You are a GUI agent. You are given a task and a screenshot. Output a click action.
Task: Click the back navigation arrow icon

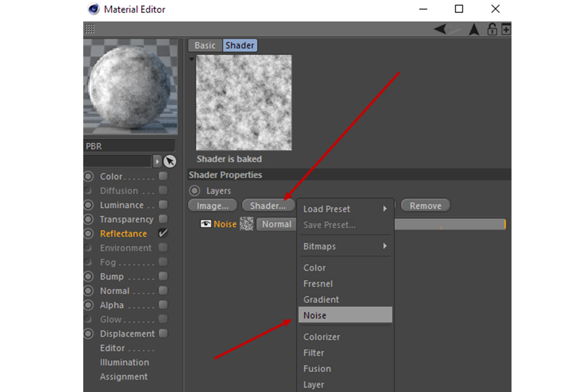tap(441, 29)
